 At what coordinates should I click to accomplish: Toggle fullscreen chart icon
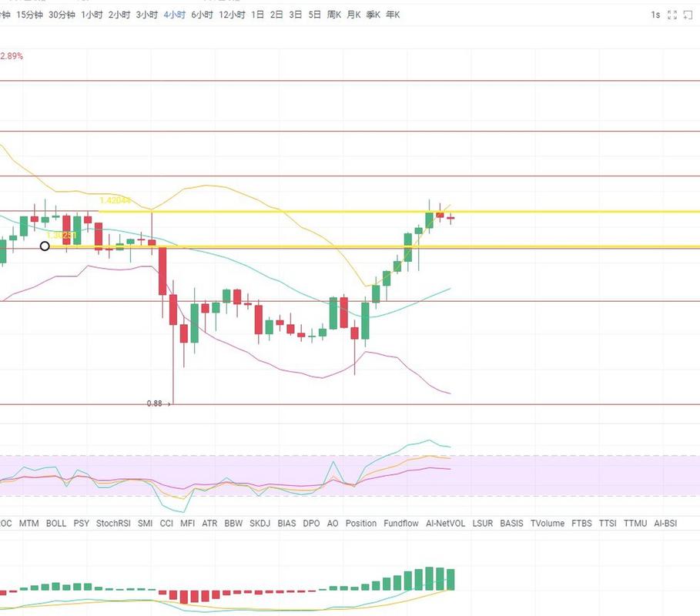coord(672,15)
